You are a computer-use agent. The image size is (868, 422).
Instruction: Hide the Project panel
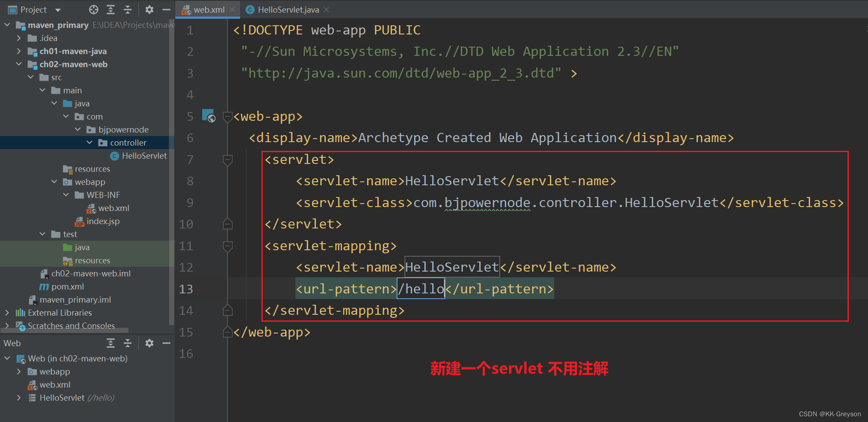(x=166, y=10)
